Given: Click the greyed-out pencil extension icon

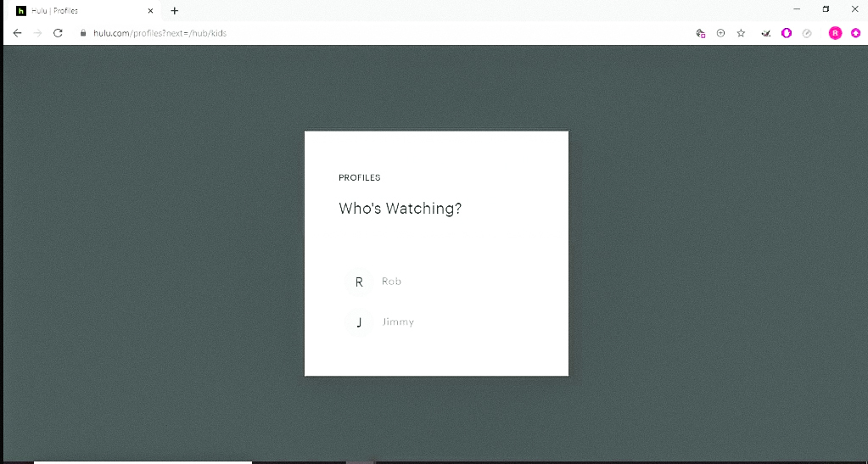Looking at the screenshot, I should coord(807,33).
